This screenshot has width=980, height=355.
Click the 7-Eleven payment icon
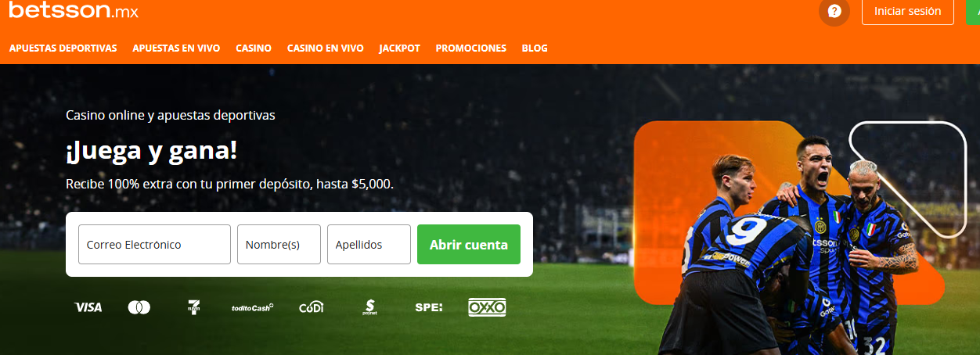(x=193, y=307)
